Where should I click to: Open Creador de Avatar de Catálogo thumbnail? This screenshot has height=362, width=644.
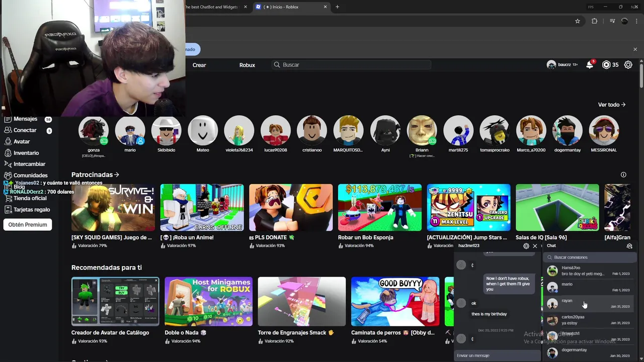coord(115,301)
